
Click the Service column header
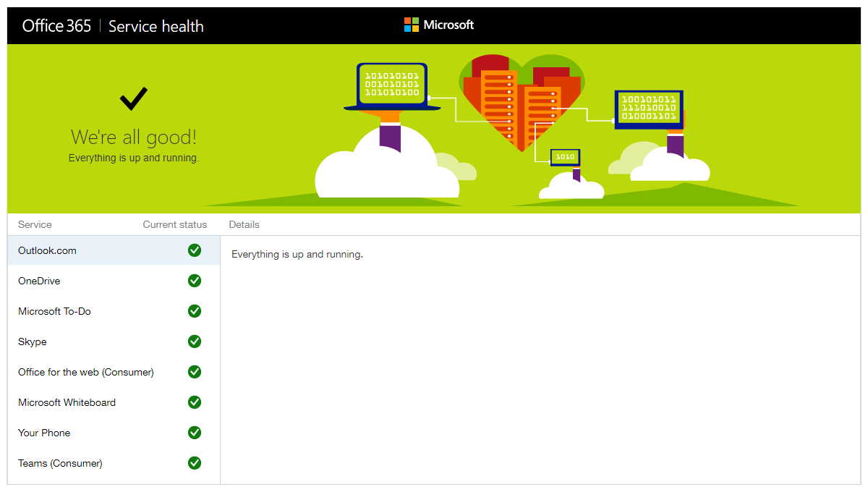click(35, 224)
